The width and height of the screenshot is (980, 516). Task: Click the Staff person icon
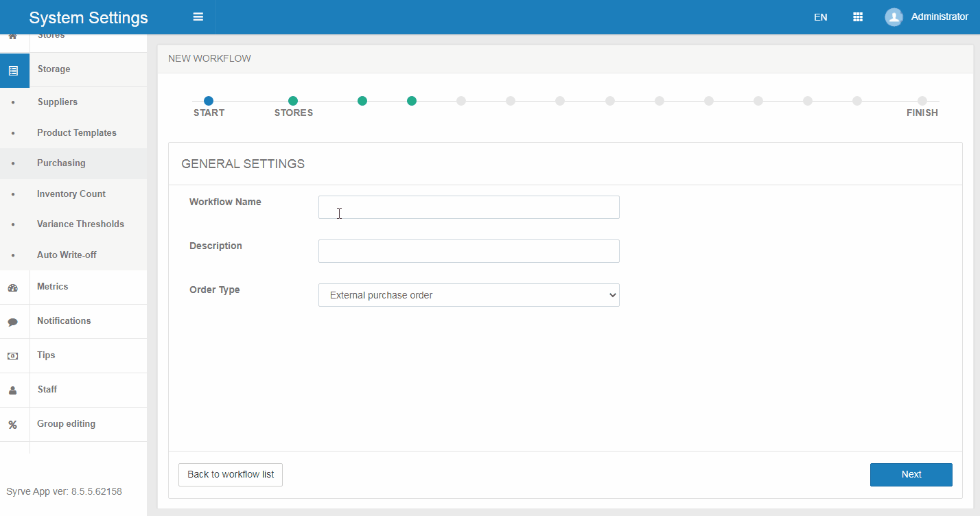pos(12,390)
